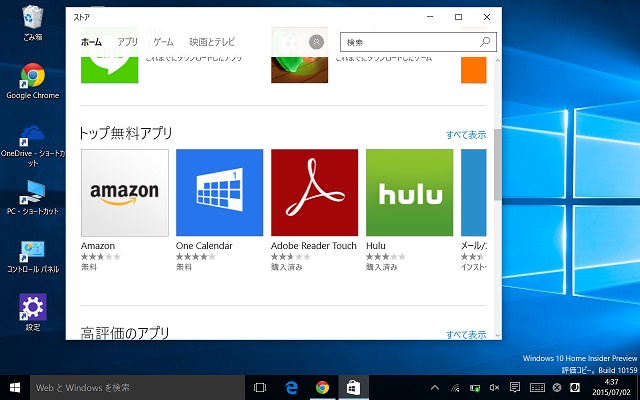Click the One Calendar app name
The height and width of the screenshot is (400, 640).
[x=204, y=246]
